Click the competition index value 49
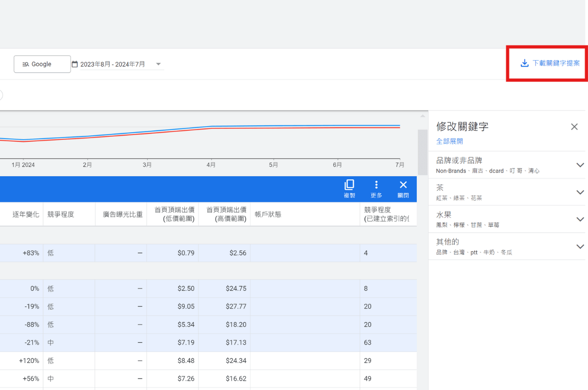 click(x=367, y=379)
